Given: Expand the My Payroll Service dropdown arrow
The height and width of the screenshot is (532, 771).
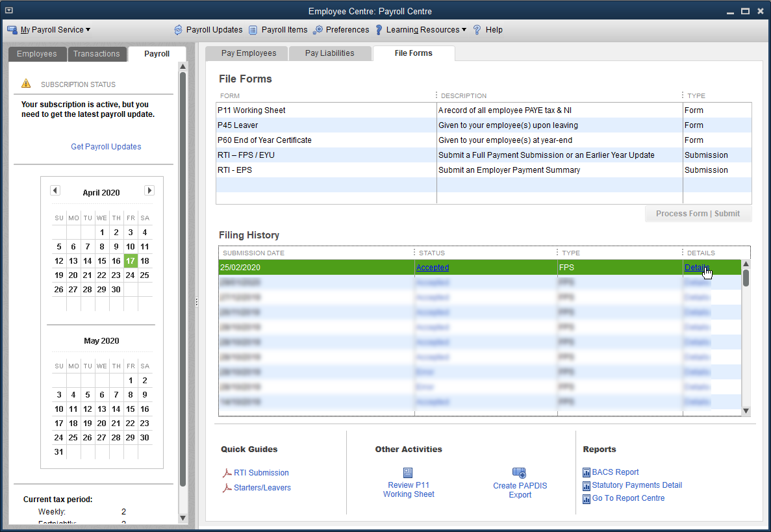Looking at the screenshot, I should click(x=88, y=29).
